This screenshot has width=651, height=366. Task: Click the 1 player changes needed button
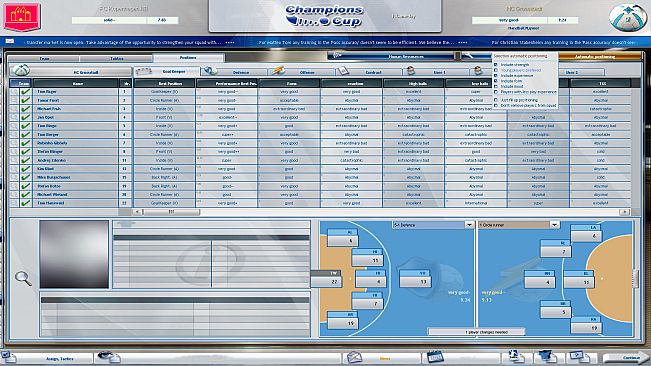(x=477, y=332)
